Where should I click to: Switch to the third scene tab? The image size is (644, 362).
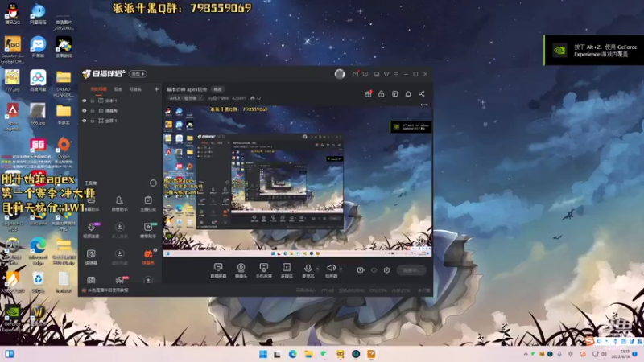coord(135,89)
